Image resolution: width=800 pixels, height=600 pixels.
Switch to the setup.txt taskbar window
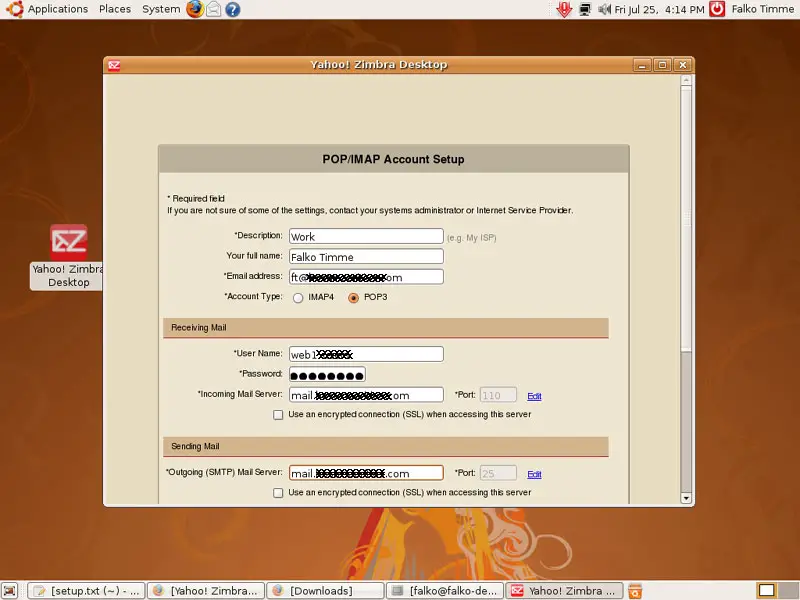point(86,591)
